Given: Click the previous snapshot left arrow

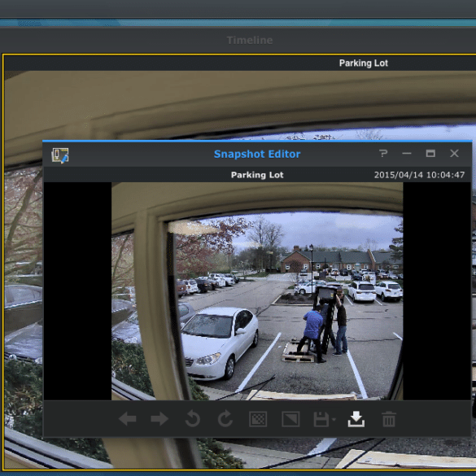Looking at the screenshot, I should point(128,419).
